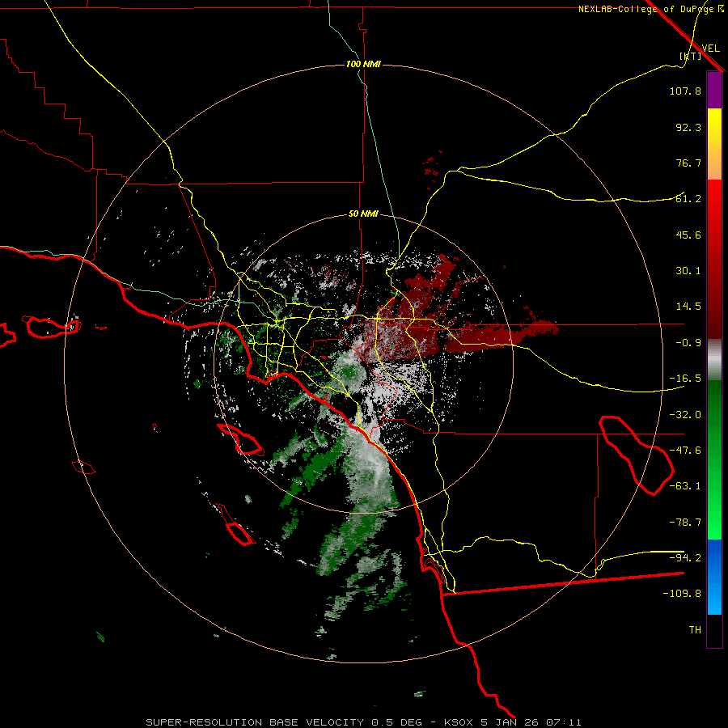Click the 61.2 legend value
The image size is (728, 728).
click(x=688, y=199)
